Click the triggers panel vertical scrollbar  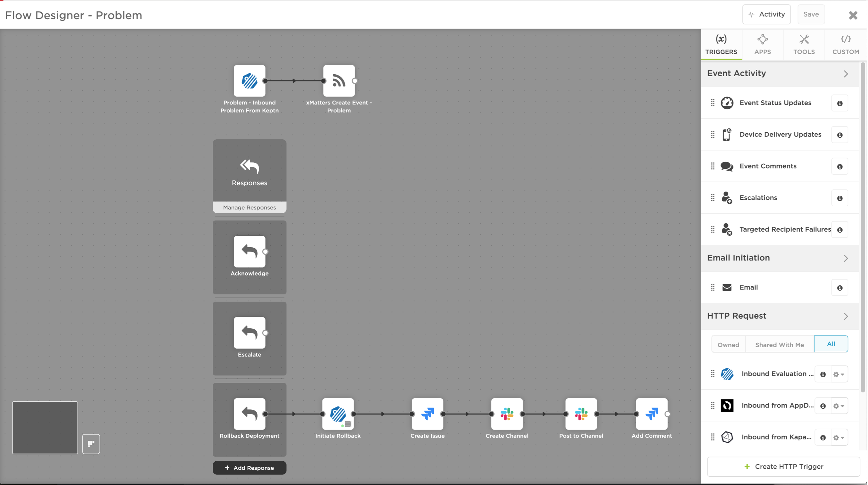(863, 227)
